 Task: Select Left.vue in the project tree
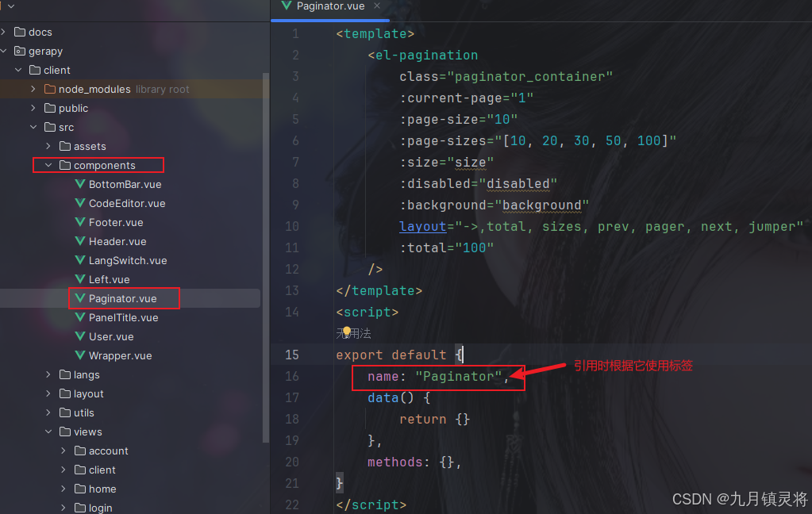point(110,279)
